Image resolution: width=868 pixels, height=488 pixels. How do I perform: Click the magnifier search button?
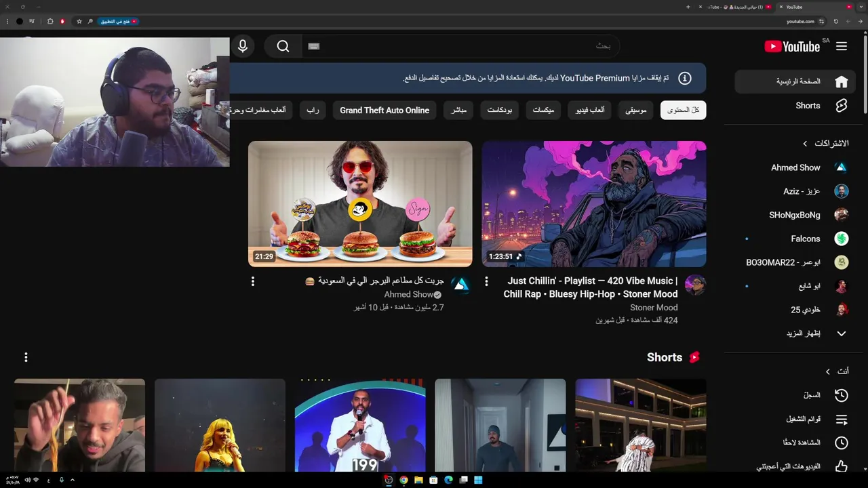283,46
